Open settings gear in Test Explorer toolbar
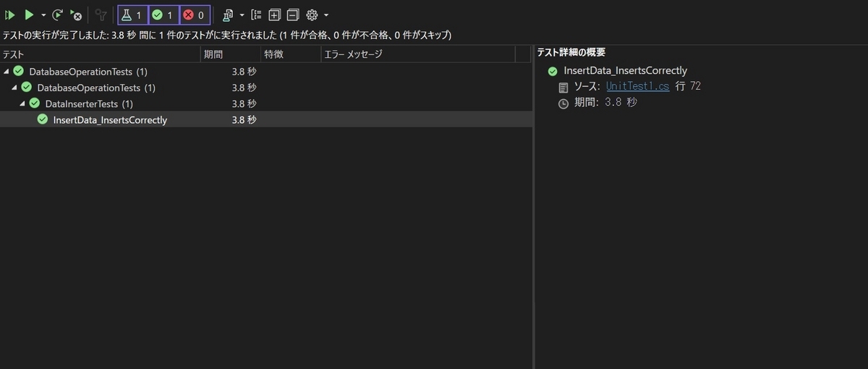The height and width of the screenshot is (369, 868). click(312, 14)
